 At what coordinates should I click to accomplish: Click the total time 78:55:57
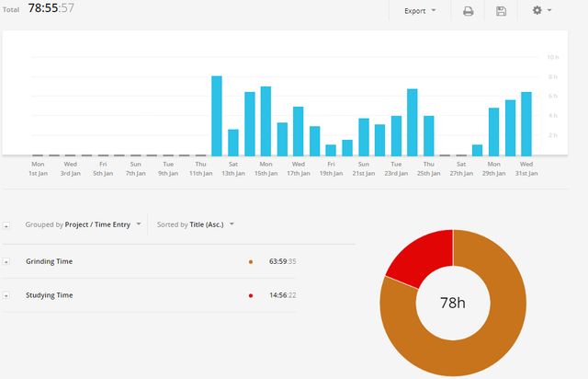point(51,8)
